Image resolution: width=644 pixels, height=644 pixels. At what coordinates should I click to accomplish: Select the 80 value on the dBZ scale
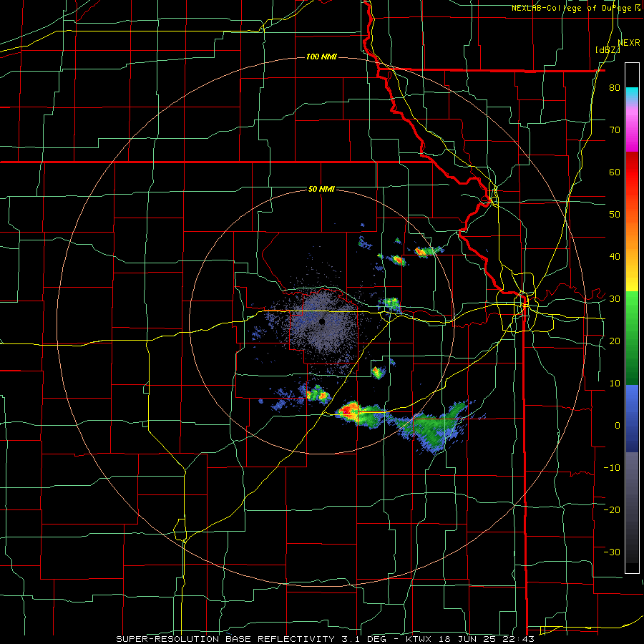tap(615, 88)
